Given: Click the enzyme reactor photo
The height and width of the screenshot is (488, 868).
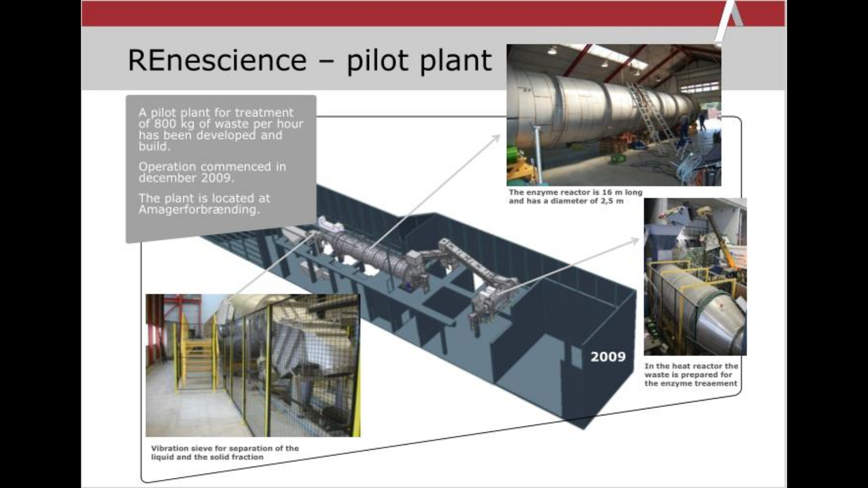Looking at the screenshot, I should [613, 115].
